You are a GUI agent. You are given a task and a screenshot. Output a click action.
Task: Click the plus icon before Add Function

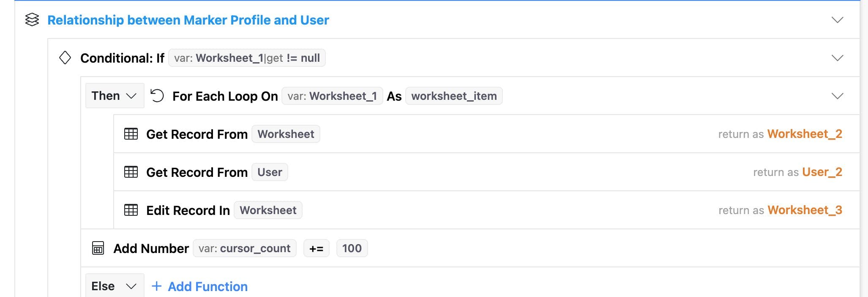pos(156,286)
